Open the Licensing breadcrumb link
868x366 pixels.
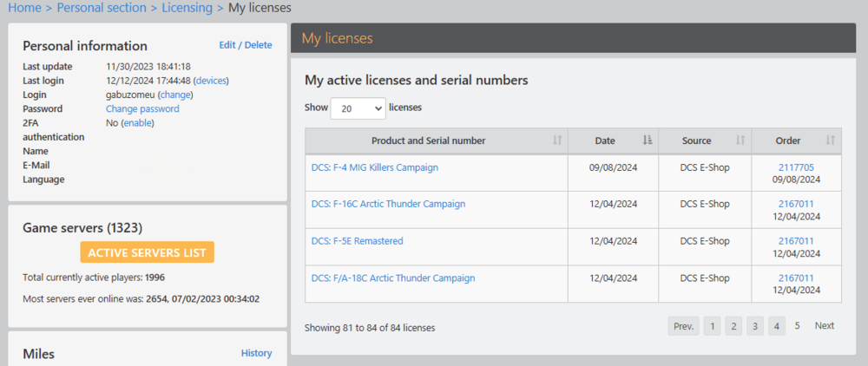point(187,8)
